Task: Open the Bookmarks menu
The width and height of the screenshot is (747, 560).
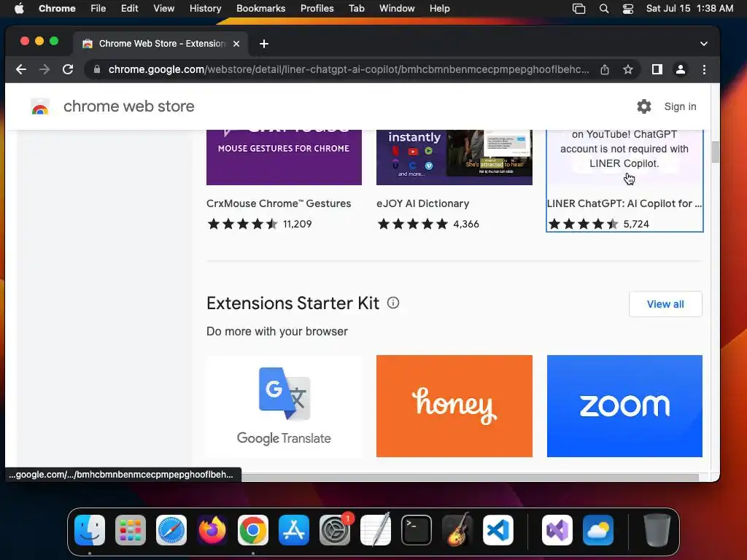Action: pos(260,9)
